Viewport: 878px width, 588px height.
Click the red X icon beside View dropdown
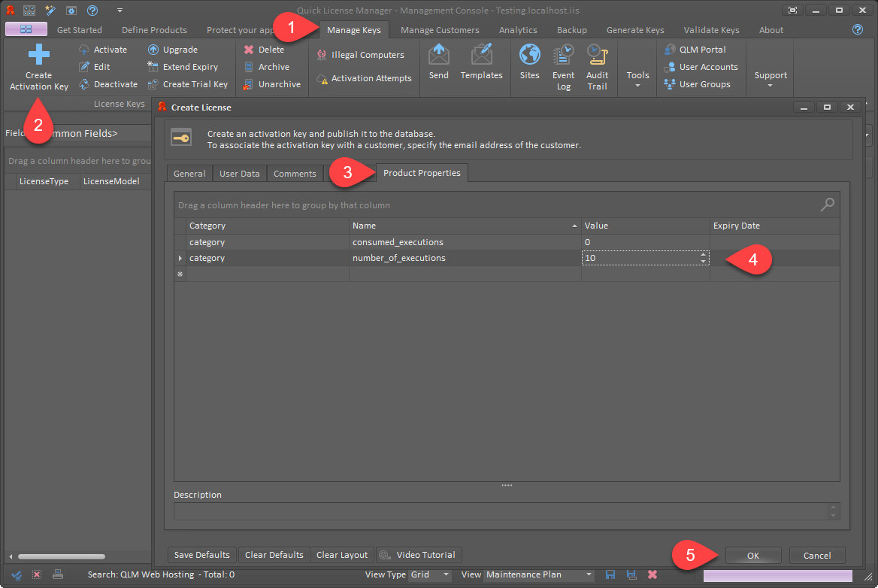[x=652, y=574]
